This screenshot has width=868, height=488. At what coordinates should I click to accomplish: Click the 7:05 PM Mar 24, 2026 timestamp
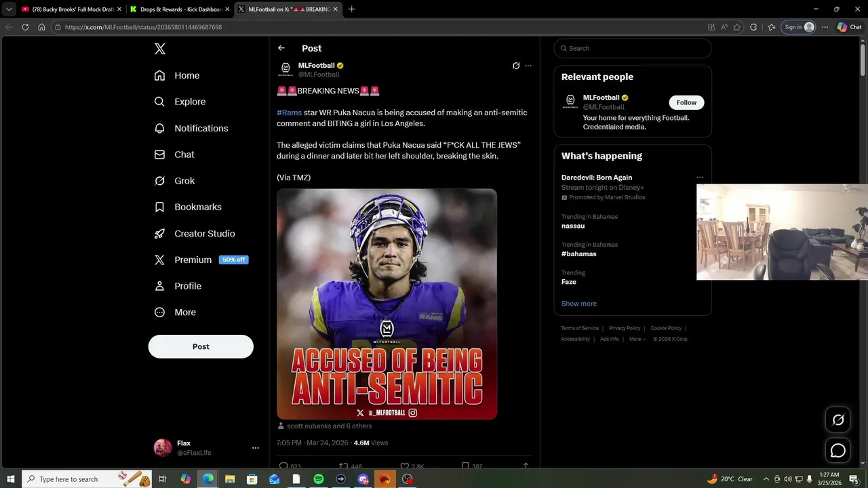(x=313, y=443)
